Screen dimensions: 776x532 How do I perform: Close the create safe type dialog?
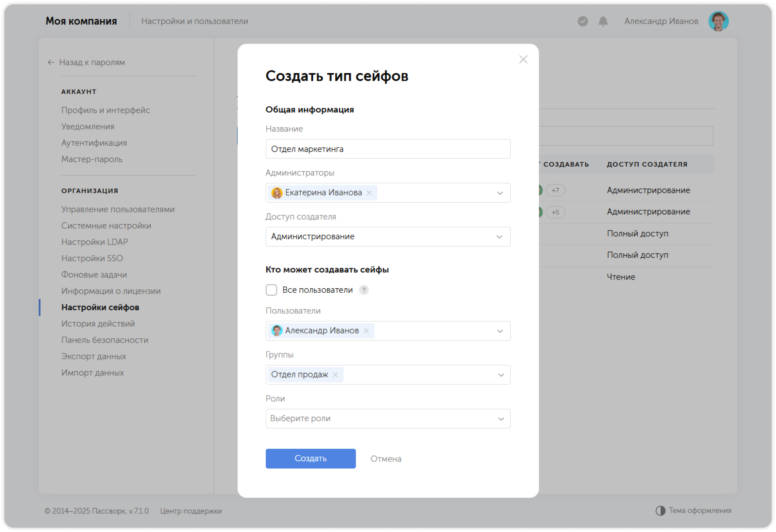point(523,60)
